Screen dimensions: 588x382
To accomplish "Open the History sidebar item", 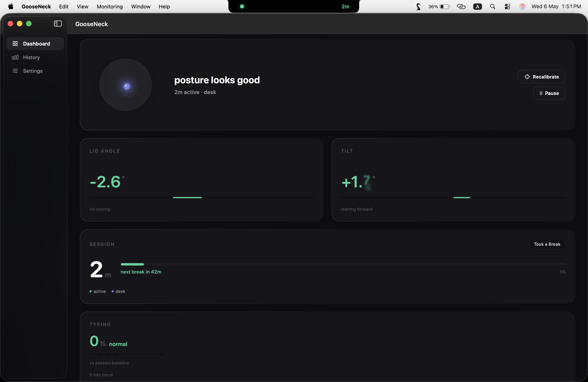I will click(35, 57).
